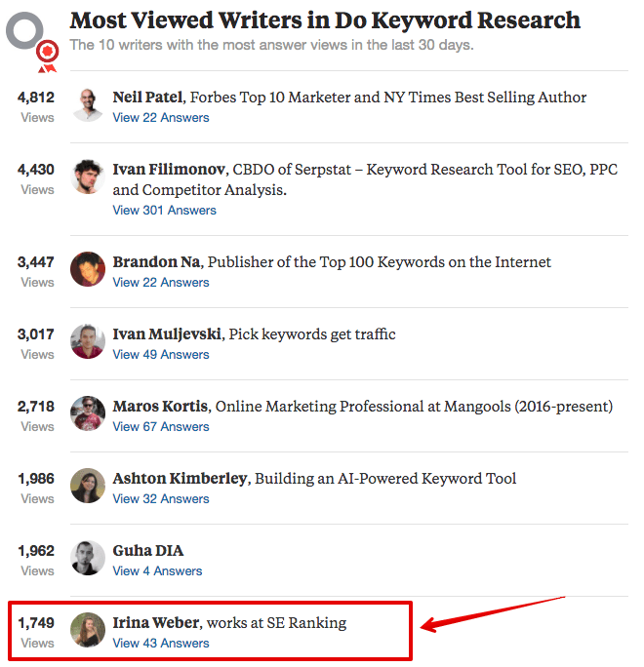644x667 pixels.
Task: Click View 4 Answers link
Action: (x=157, y=571)
